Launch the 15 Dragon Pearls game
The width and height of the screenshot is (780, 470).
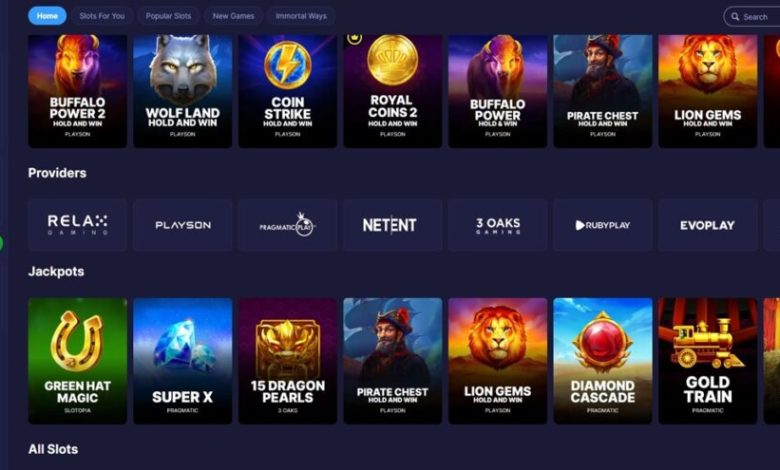[288, 361]
